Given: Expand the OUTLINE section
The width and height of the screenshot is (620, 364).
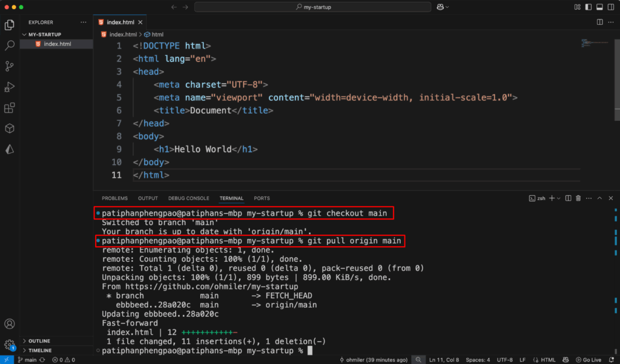Looking at the screenshot, I should pos(39,341).
